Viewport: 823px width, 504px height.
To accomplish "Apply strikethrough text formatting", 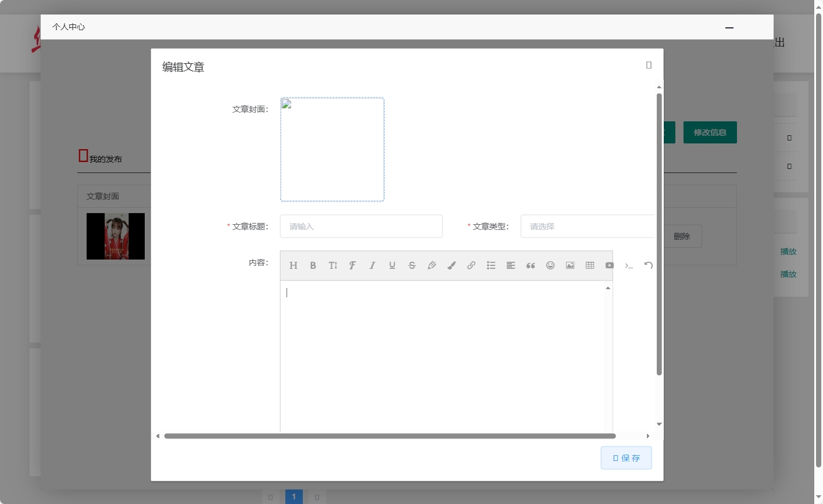I will coord(412,265).
